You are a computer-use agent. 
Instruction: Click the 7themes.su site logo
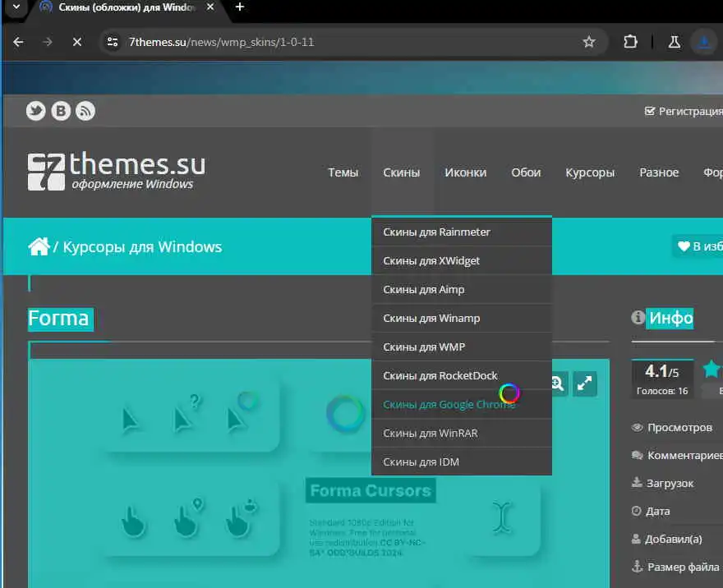pos(116,171)
